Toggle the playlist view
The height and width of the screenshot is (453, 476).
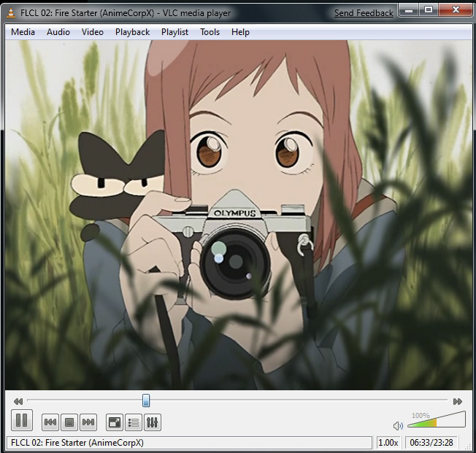[x=134, y=422]
